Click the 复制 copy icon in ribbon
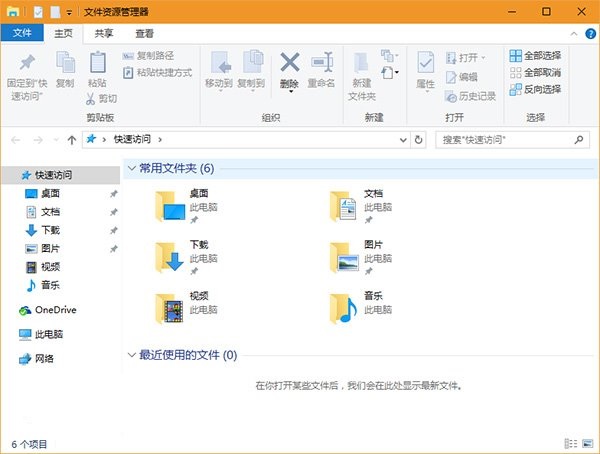Viewport: 600px width, 454px height. pos(65,62)
